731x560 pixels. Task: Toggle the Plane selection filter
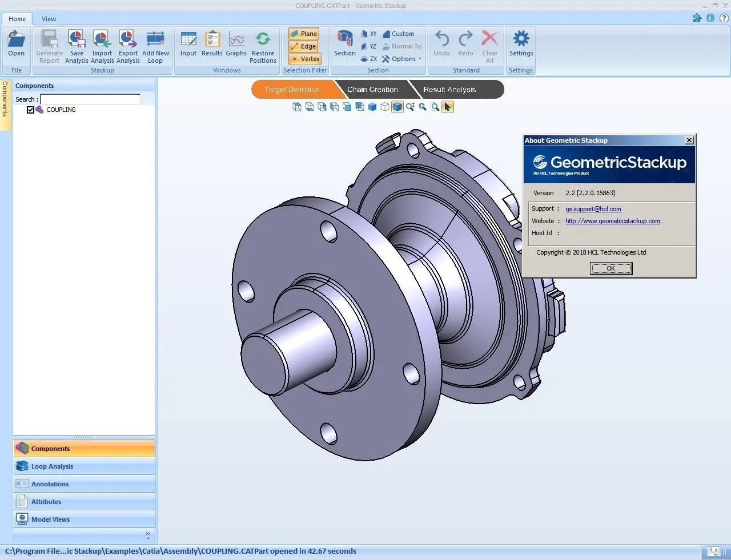[304, 34]
